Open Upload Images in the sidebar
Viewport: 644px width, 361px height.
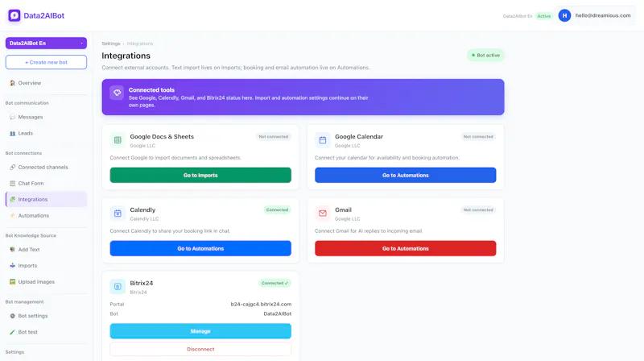tap(46, 282)
